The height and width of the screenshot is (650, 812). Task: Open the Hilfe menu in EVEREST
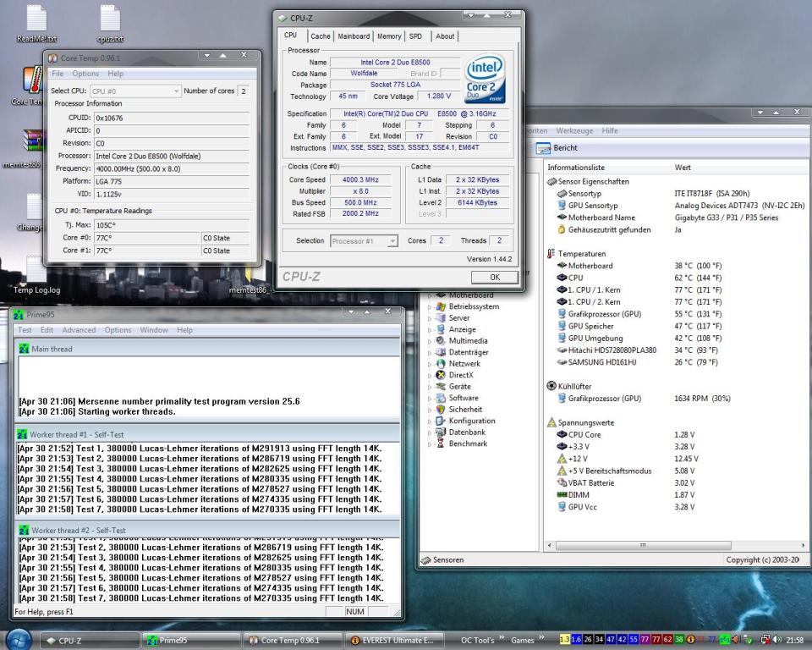pyautogui.click(x=610, y=130)
